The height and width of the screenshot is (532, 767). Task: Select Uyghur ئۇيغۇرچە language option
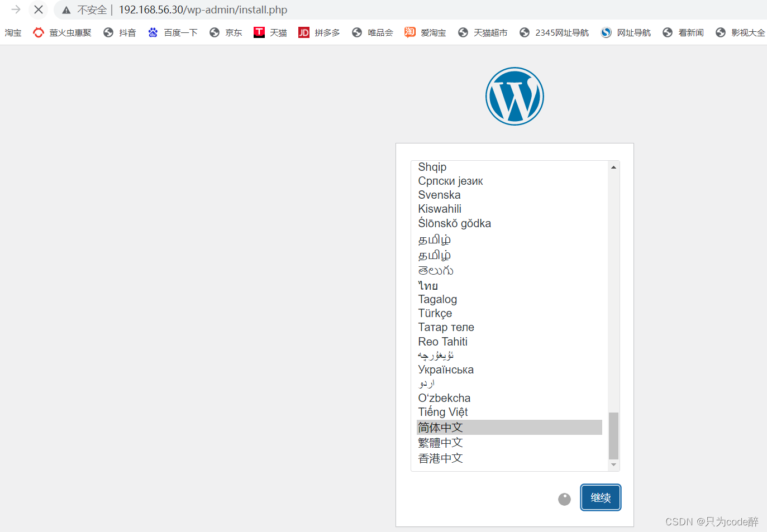tap(509, 356)
